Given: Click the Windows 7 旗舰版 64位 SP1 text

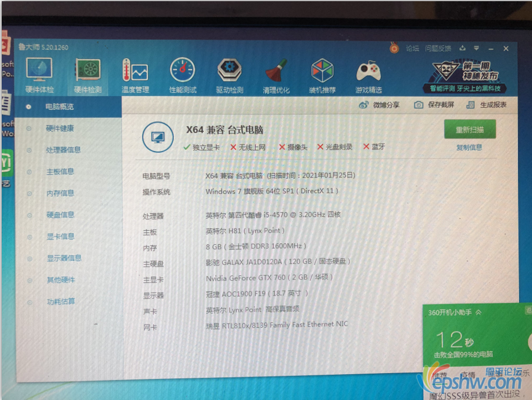Looking at the screenshot, I should click(272, 191).
